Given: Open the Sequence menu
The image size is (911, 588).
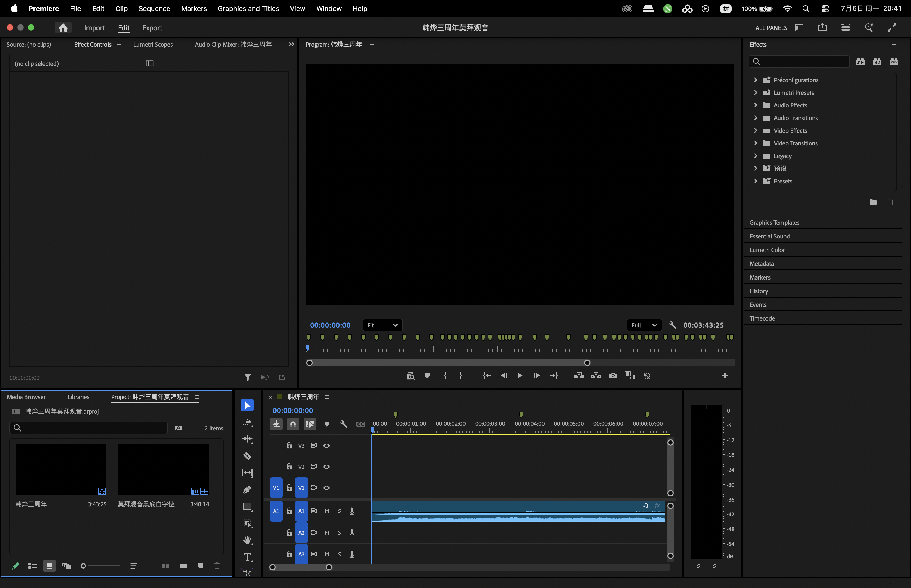Looking at the screenshot, I should (x=154, y=8).
